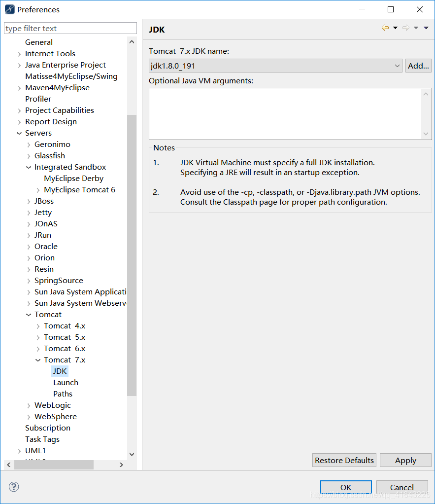
Task: Expand the WebLogic server node
Action: (x=29, y=406)
